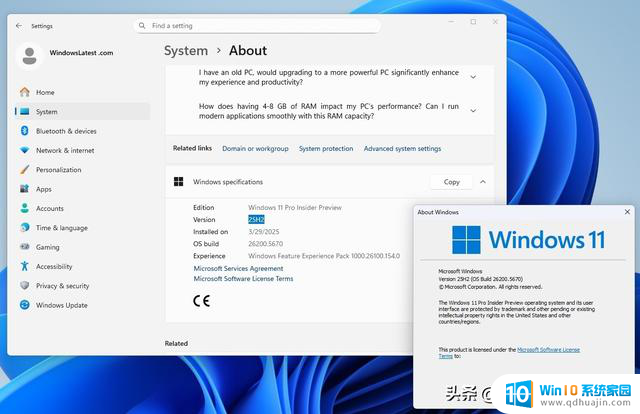Close the About Windows dialog

coord(627,211)
